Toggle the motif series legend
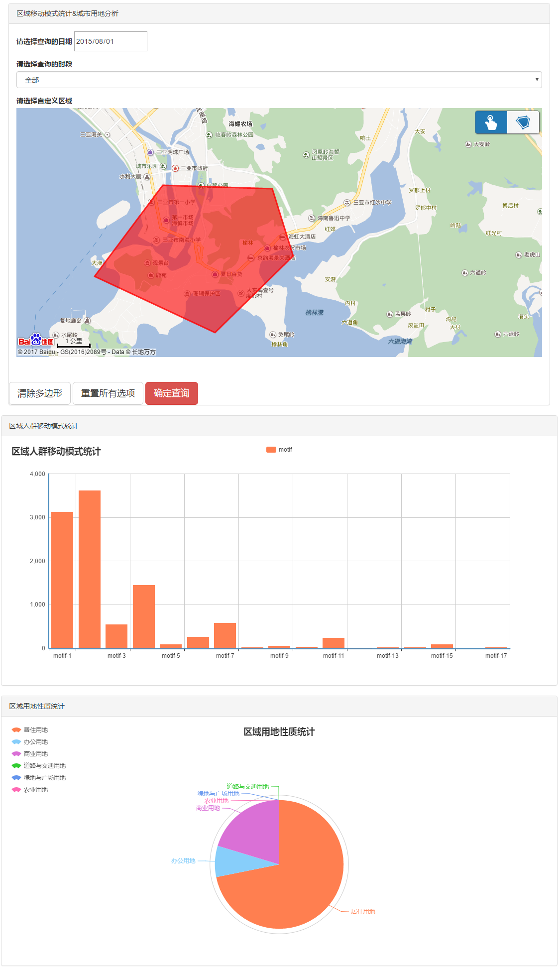Image resolution: width=560 pixels, height=971 pixels. (x=279, y=450)
